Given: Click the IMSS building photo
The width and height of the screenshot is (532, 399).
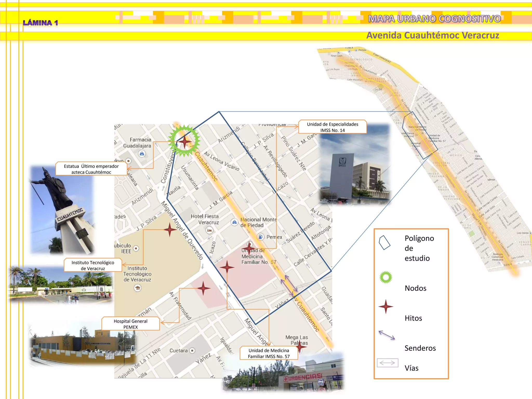Looking at the screenshot, I should coord(355,166).
